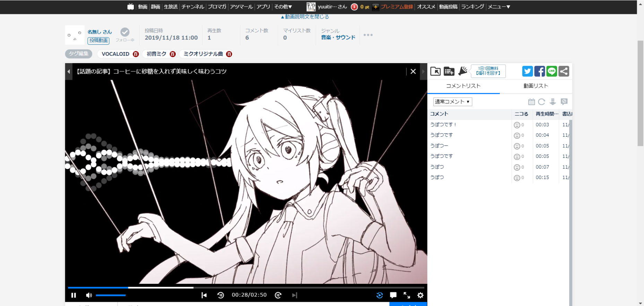644x306 pixels.
Task: Mute the volume speaker icon
Action: [x=89, y=295]
